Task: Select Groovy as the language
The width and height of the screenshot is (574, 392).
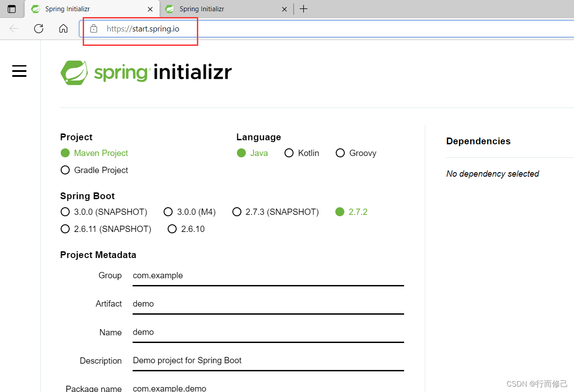Action: click(340, 153)
